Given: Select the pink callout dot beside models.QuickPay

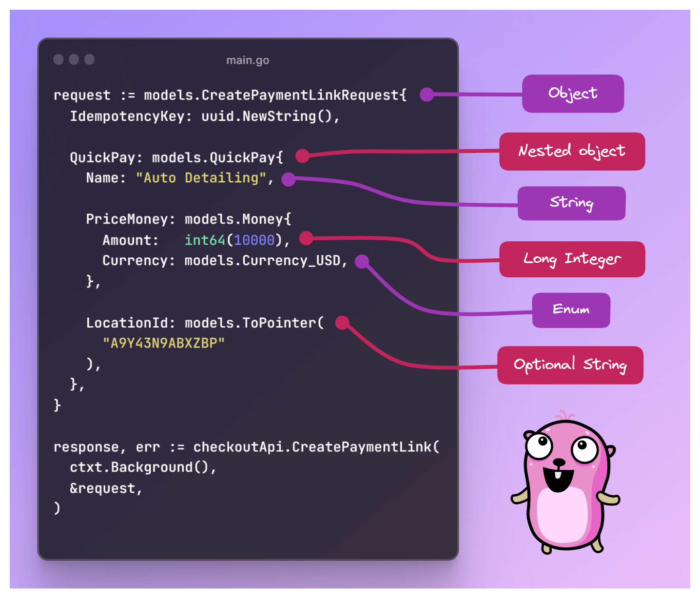Looking at the screenshot, I should point(303,155).
